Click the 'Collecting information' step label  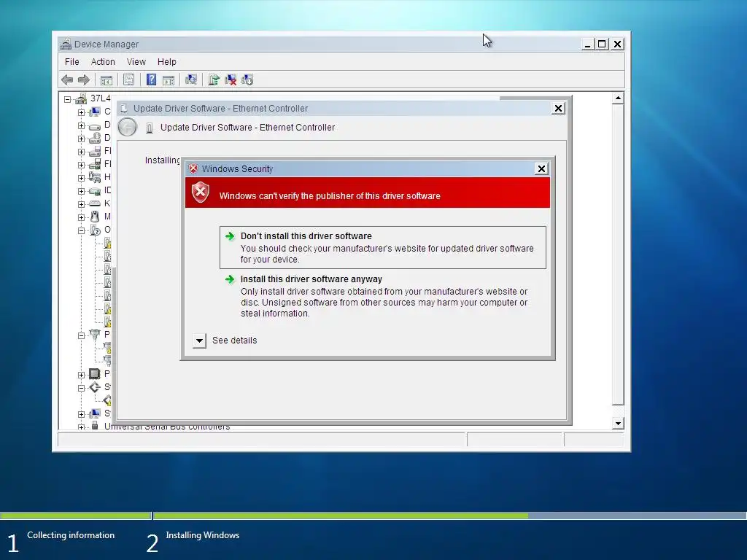[x=71, y=535]
